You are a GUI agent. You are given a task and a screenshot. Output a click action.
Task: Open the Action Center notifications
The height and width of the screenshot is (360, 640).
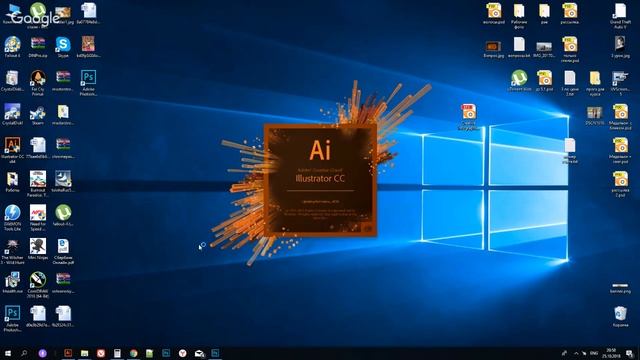(629, 353)
